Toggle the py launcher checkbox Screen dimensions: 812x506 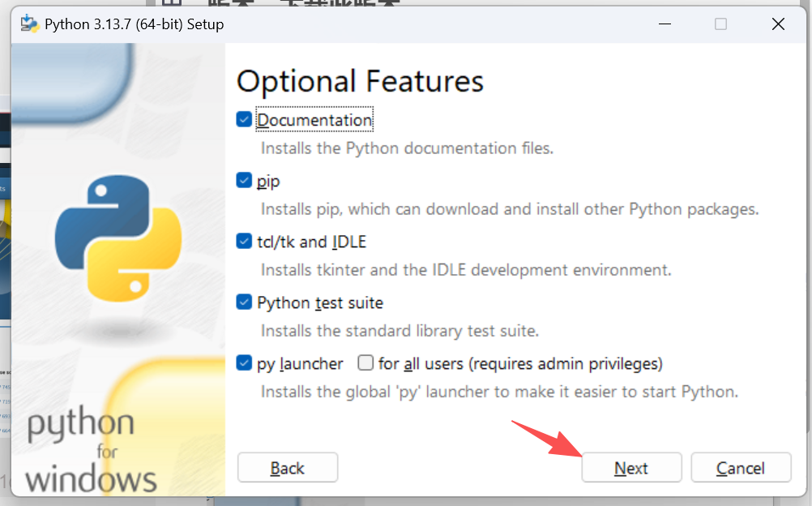pyautogui.click(x=244, y=363)
